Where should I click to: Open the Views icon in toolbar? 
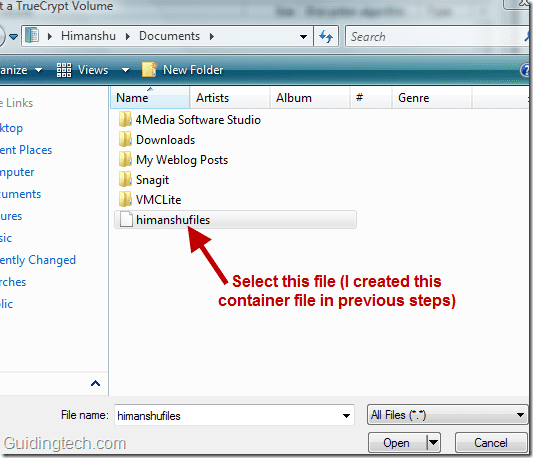click(x=64, y=70)
